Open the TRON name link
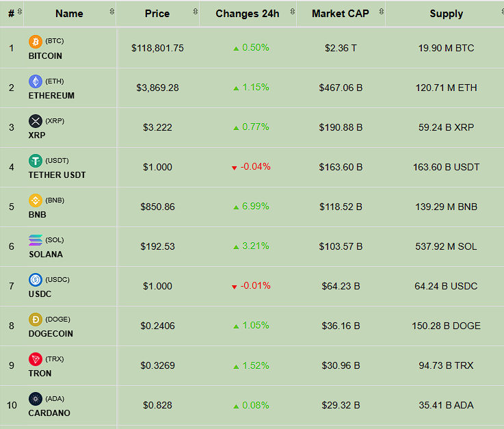The image size is (504, 429). tap(40, 374)
